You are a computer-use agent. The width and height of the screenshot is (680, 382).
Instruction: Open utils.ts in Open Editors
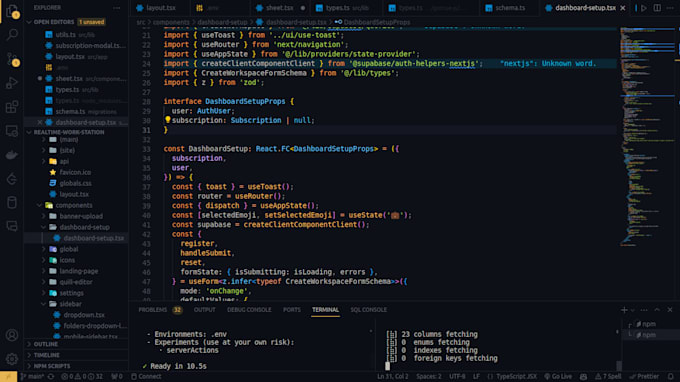pyautogui.click(x=76, y=34)
